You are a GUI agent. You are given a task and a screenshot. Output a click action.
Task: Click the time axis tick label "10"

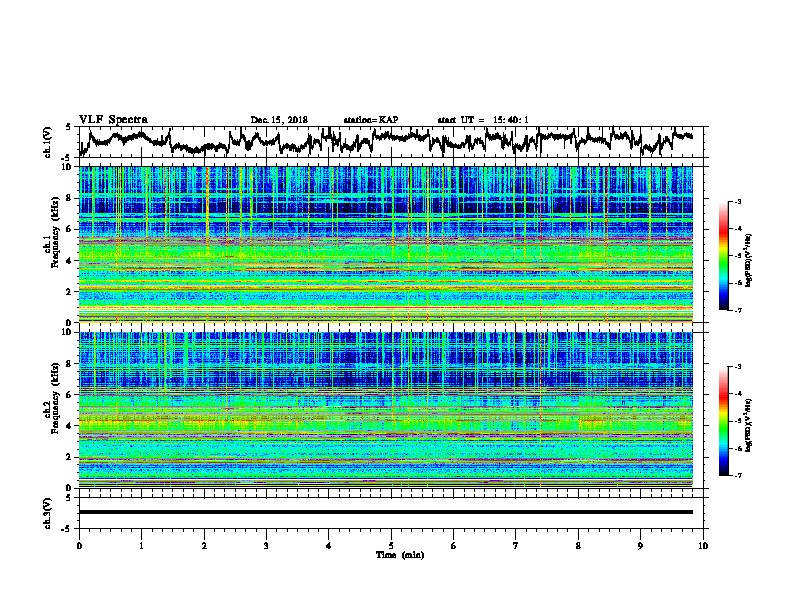point(703,546)
